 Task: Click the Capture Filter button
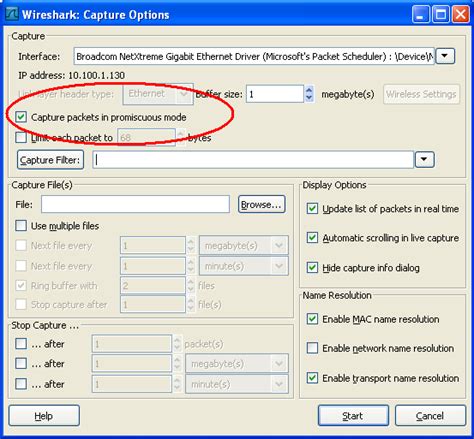click(50, 160)
